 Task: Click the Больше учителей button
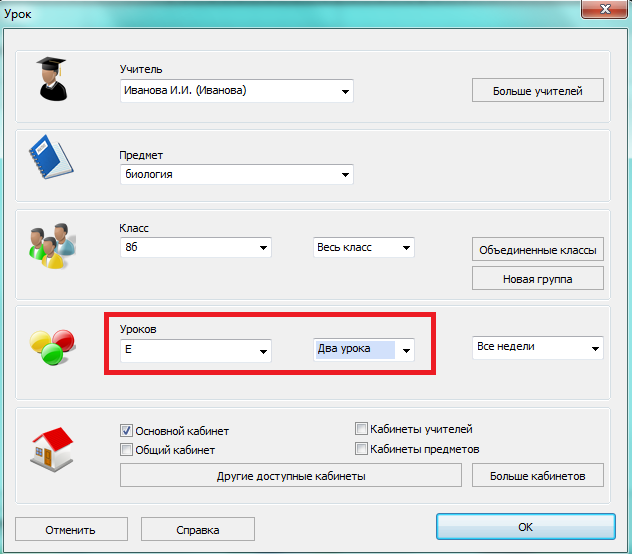538,91
